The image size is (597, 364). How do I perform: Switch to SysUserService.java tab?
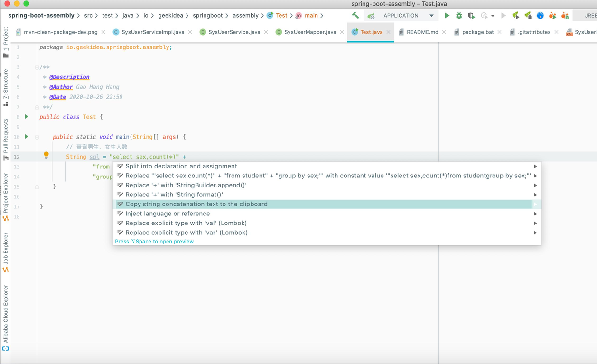[234, 32]
